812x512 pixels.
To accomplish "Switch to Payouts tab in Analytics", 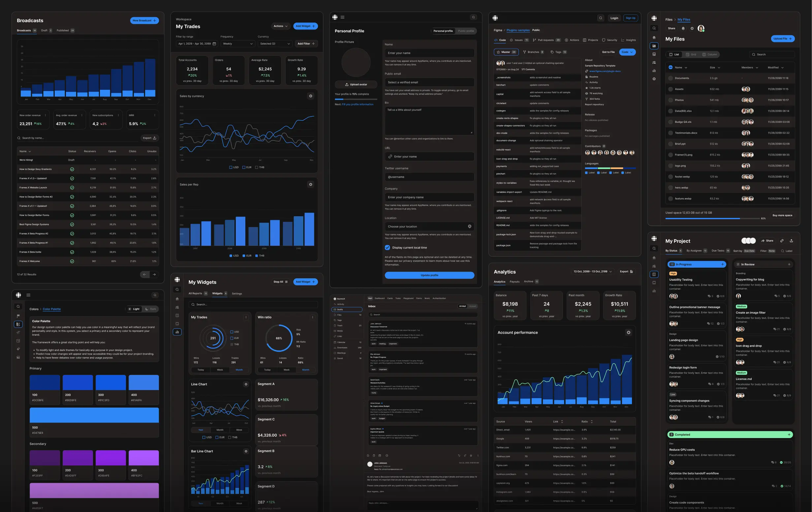I will 514,282.
